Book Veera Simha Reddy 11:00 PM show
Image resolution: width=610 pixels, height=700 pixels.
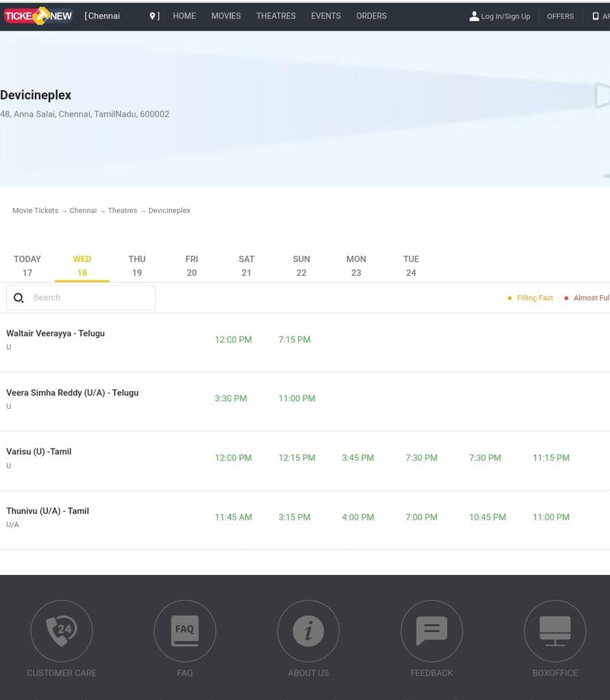[297, 399]
